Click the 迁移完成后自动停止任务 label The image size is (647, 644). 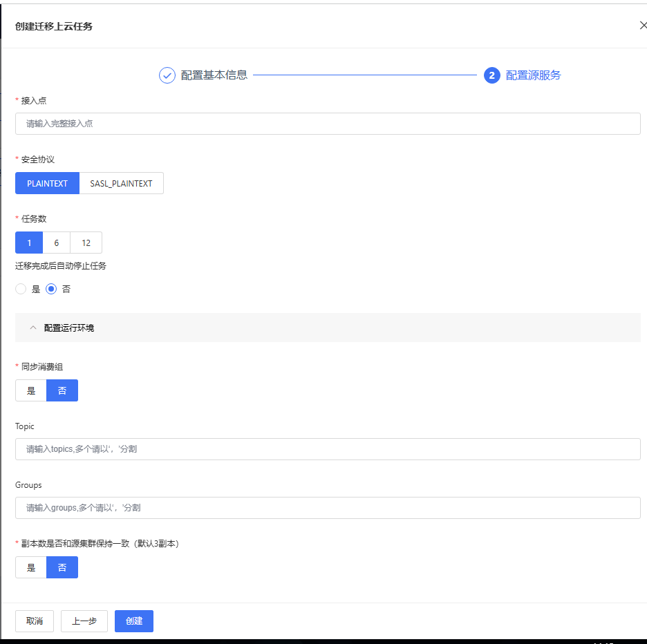click(x=61, y=266)
